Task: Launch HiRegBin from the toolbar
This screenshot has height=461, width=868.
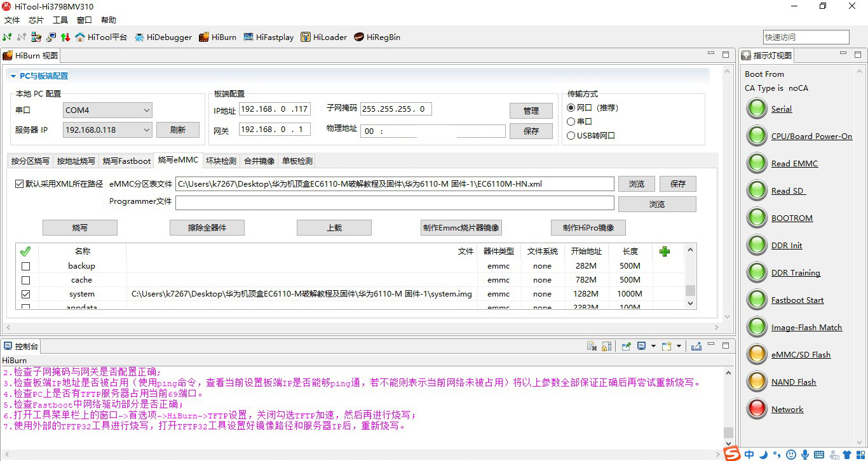Action: coord(377,37)
